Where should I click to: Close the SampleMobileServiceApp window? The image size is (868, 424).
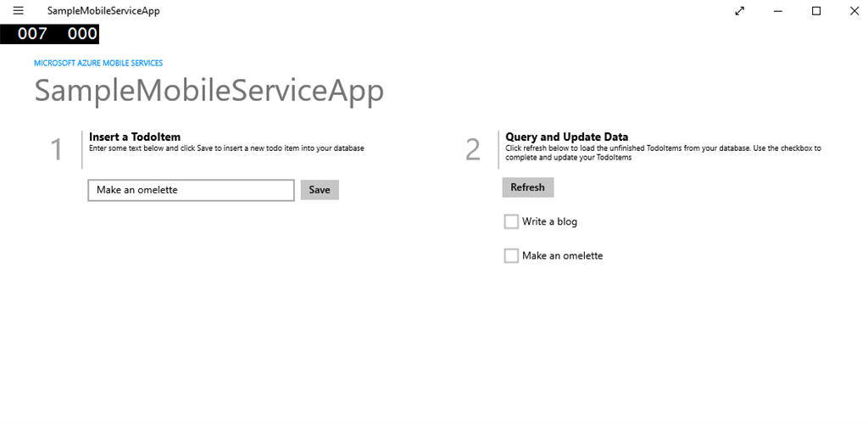(854, 10)
